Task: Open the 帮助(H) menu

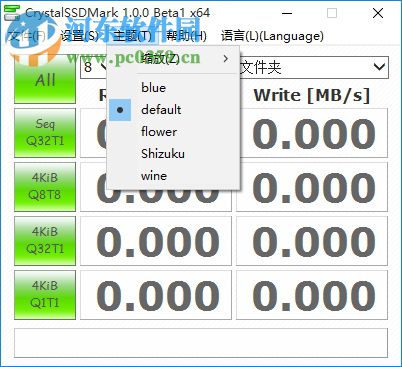Action: pyautogui.click(x=186, y=36)
